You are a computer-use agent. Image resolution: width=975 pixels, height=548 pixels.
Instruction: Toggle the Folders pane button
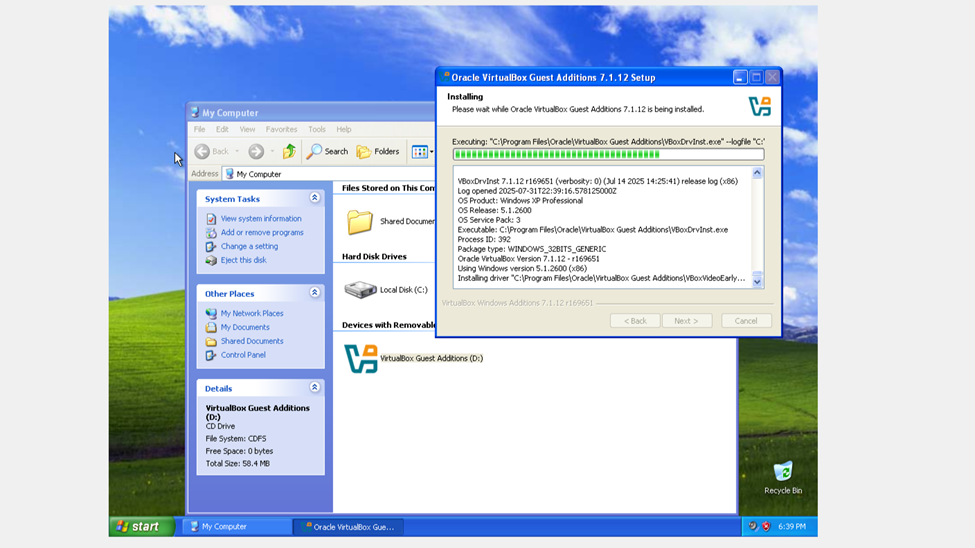coord(378,152)
